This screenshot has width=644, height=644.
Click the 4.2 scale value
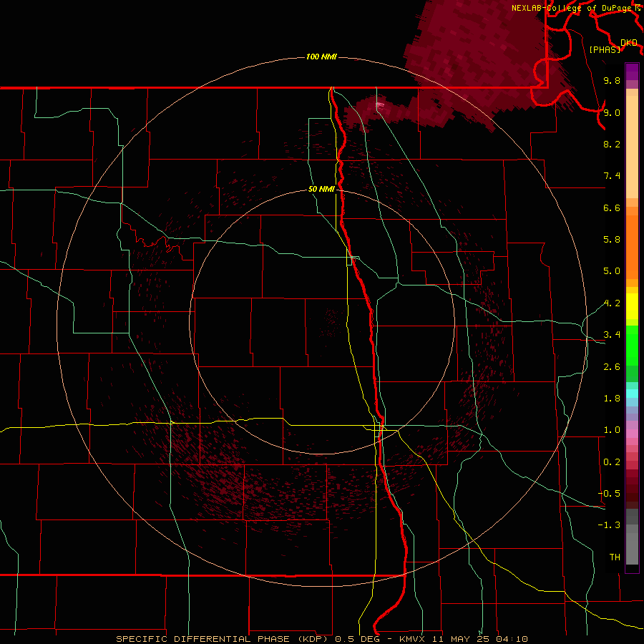(x=612, y=303)
